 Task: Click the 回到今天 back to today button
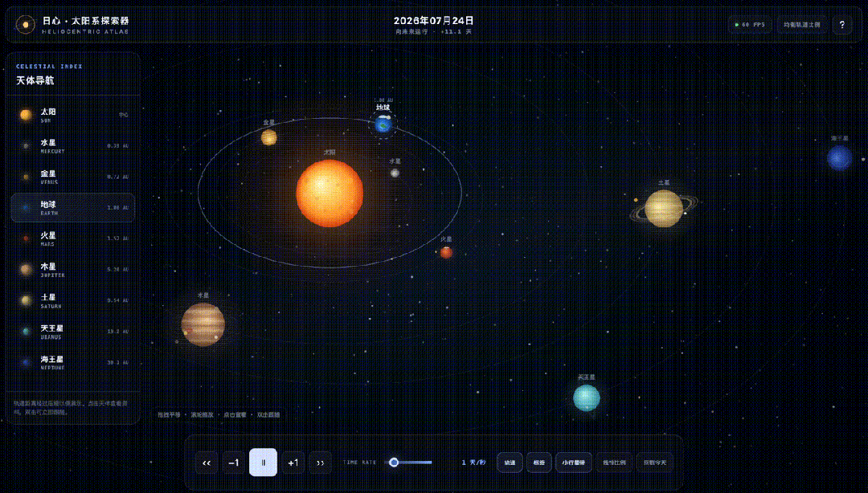click(x=655, y=462)
